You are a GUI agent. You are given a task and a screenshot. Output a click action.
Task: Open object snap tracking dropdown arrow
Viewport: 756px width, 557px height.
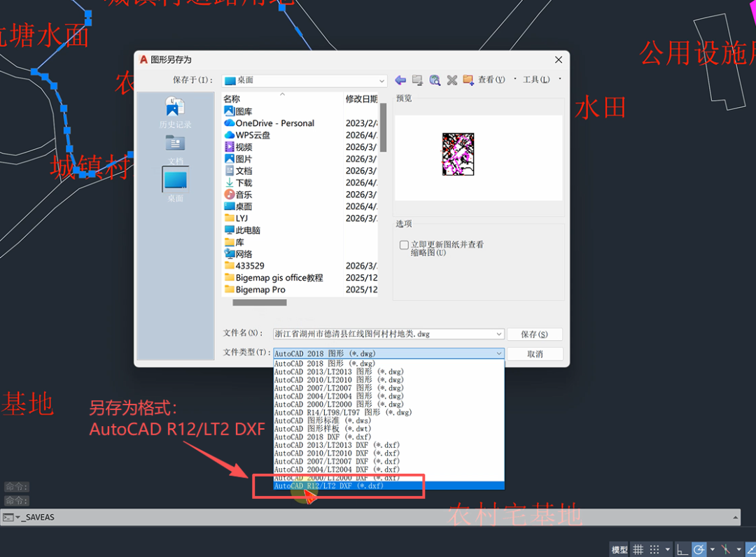click(738, 549)
